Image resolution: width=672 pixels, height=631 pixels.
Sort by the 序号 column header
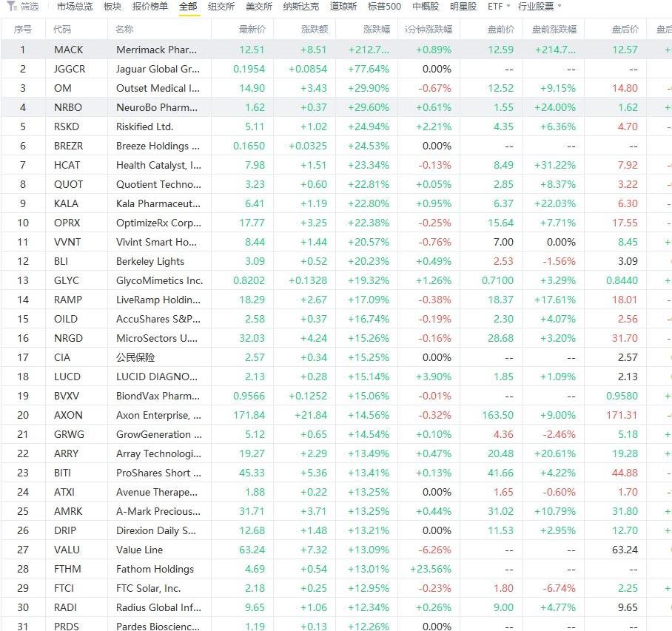pyautogui.click(x=23, y=29)
